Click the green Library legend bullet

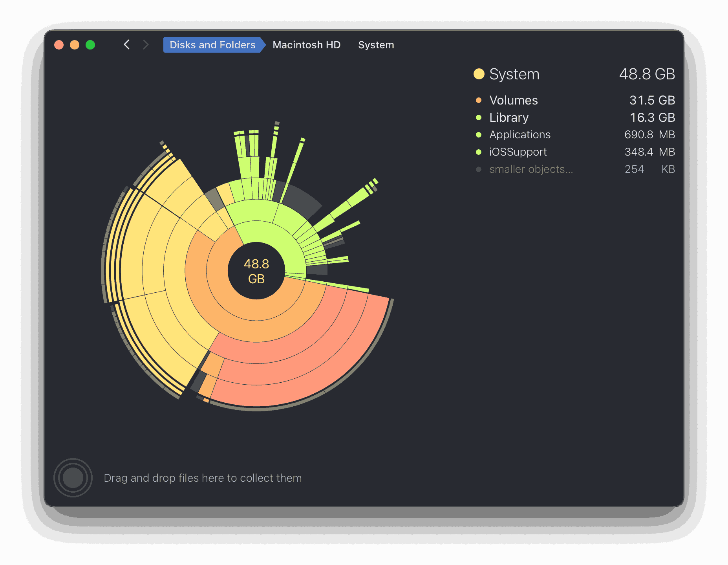tap(478, 117)
